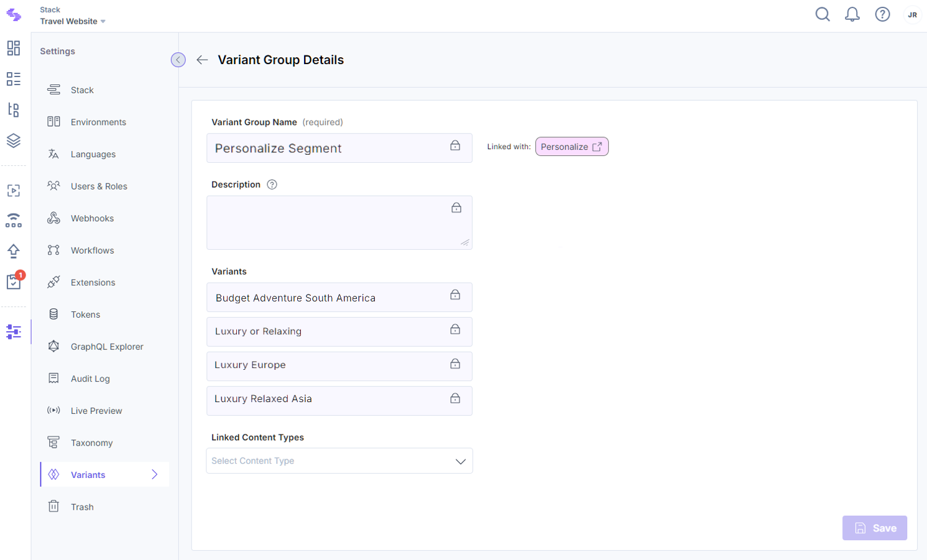
Task: Open the Settings sliders icon in left rail
Action: (x=13, y=332)
